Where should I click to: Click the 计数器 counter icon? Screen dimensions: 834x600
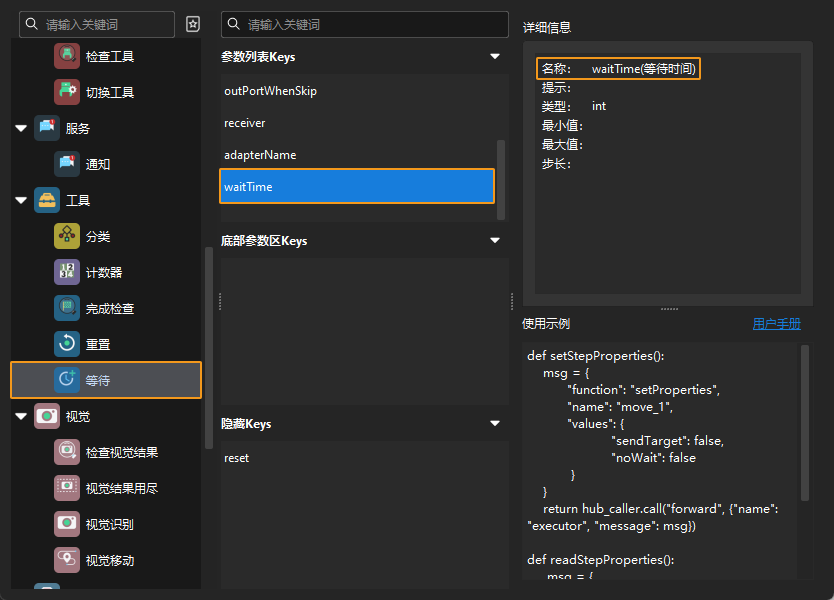click(67, 272)
